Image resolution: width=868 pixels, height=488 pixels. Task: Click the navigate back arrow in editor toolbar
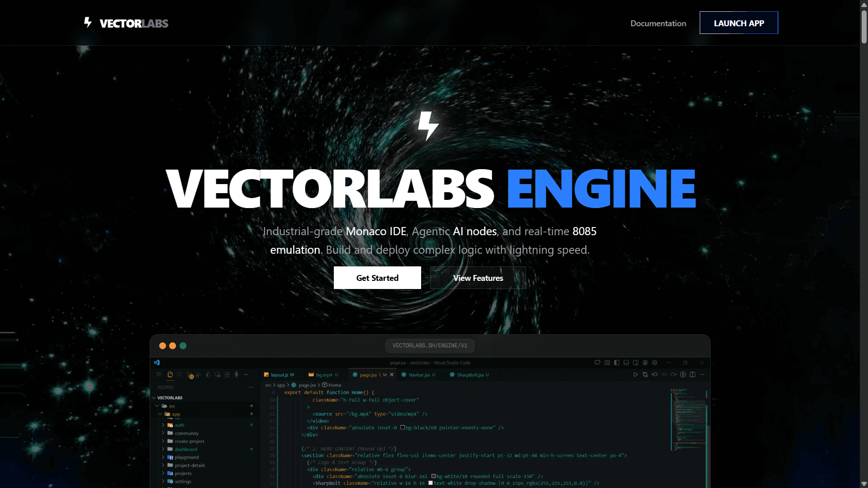655,374
